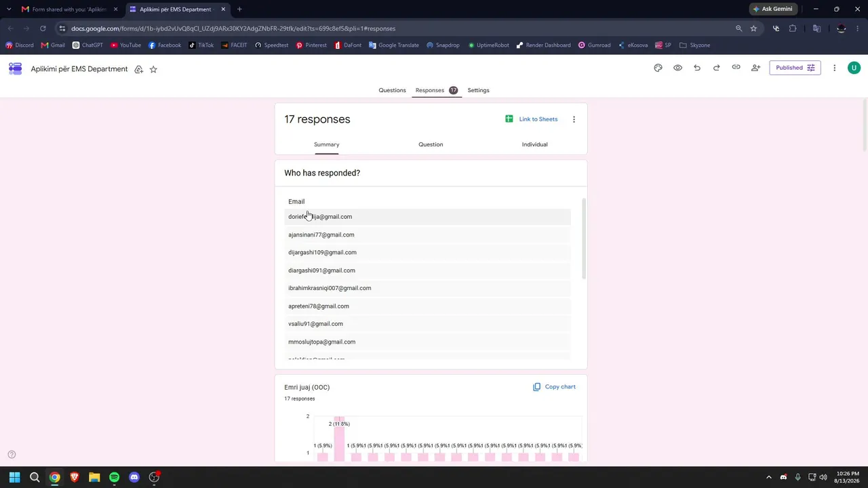Open the Published settings button
Viewport: 868px width, 488px height.
click(795, 68)
